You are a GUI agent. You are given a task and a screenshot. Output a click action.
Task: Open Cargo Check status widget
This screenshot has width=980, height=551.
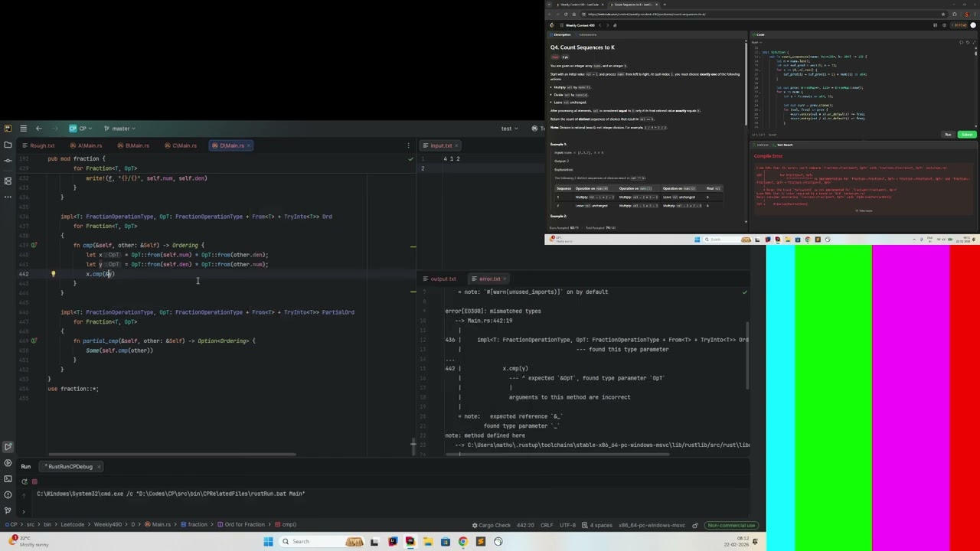pos(491,525)
